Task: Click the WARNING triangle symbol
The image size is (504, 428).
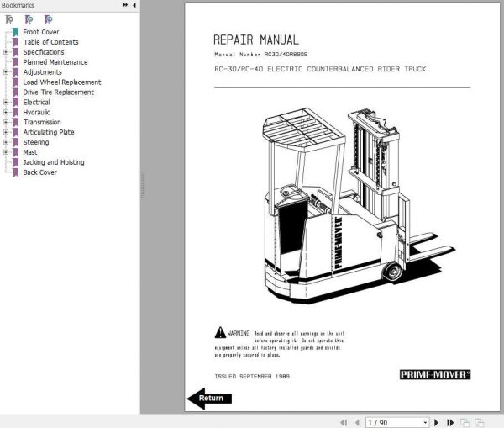Action: 220,332
